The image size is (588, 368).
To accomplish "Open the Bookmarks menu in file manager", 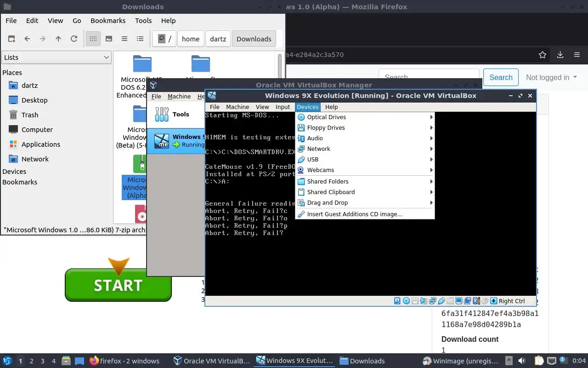I will tap(108, 21).
